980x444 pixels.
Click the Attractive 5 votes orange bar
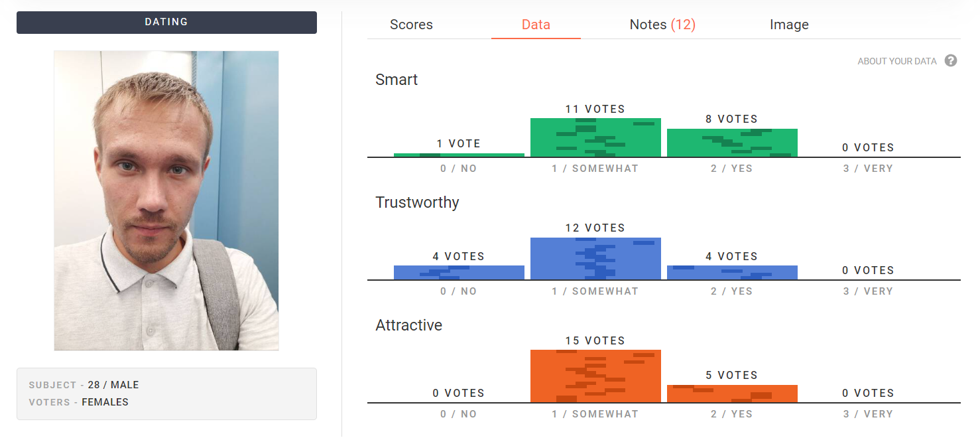pyautogui.click(x=732, y=394)
